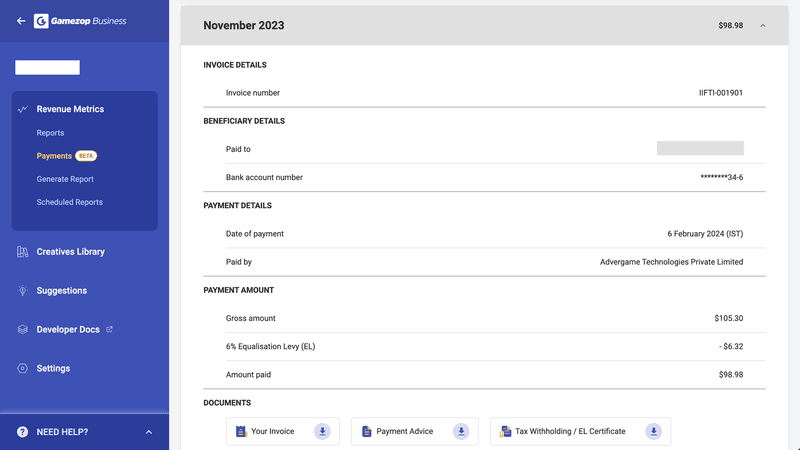Screen dimensions: 800x450
Task: Click the Settings gear icon in sidebar
Action: tap(22, 368)
